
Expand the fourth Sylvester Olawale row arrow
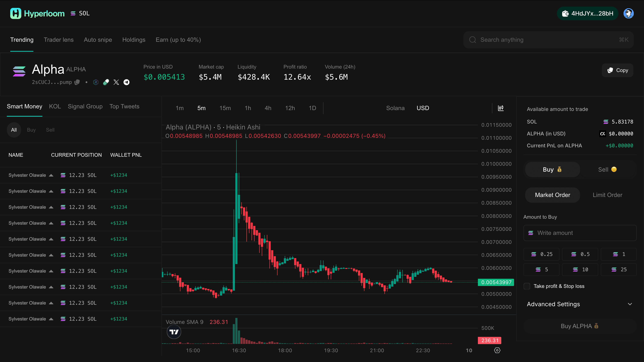click(x=51, y=223)
